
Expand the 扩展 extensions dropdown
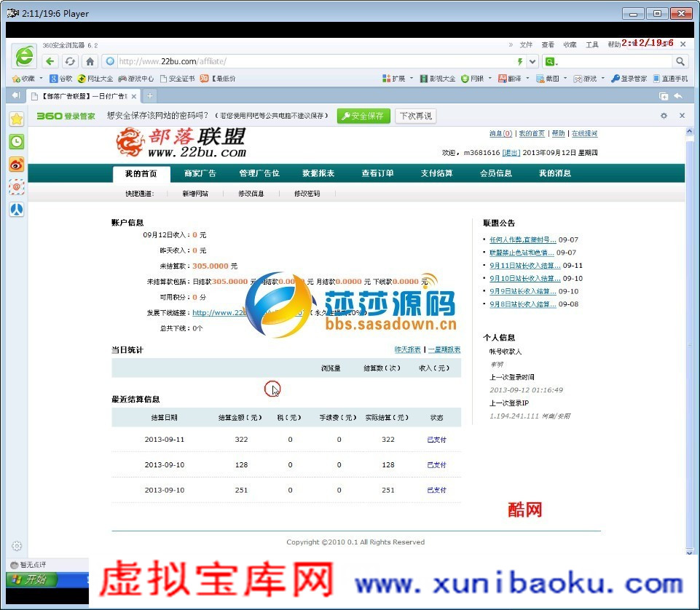click(411, 79)
